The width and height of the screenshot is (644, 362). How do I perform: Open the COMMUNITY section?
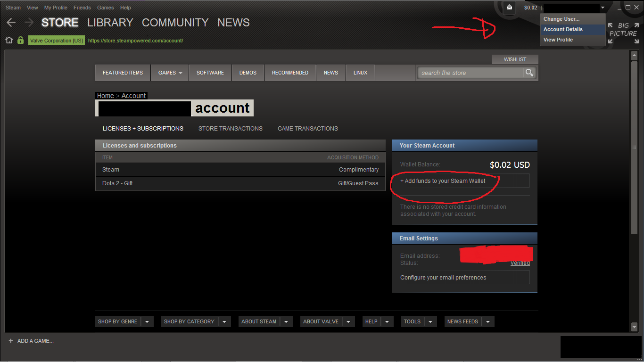point(175,23)
